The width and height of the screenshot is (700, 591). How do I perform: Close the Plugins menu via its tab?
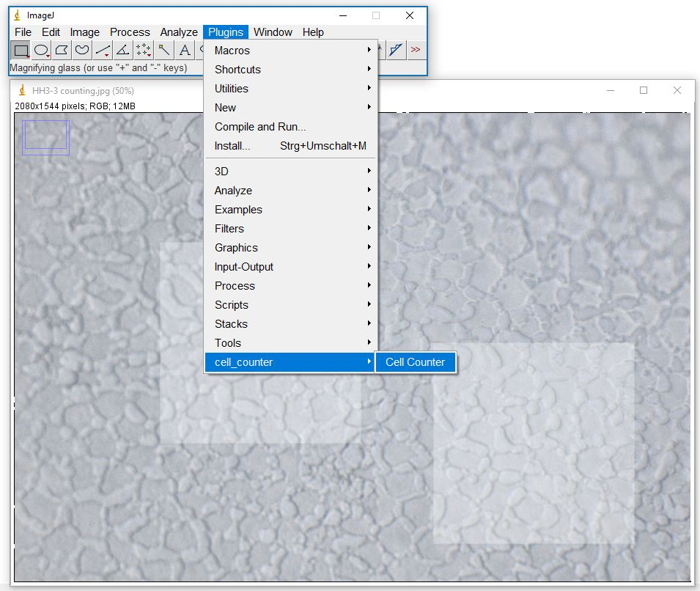[226, 32]
